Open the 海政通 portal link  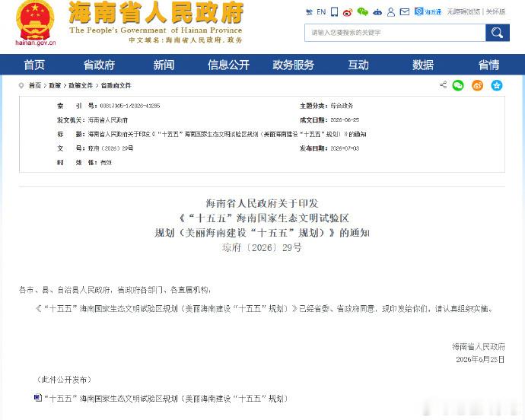(x=428, y=11)
